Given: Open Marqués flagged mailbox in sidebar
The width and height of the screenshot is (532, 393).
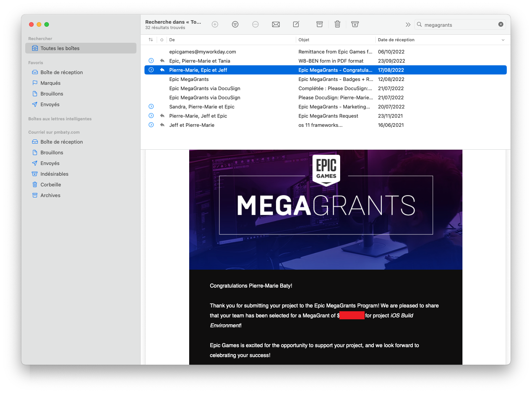Looking at the screenshot, I should [50, 83].
